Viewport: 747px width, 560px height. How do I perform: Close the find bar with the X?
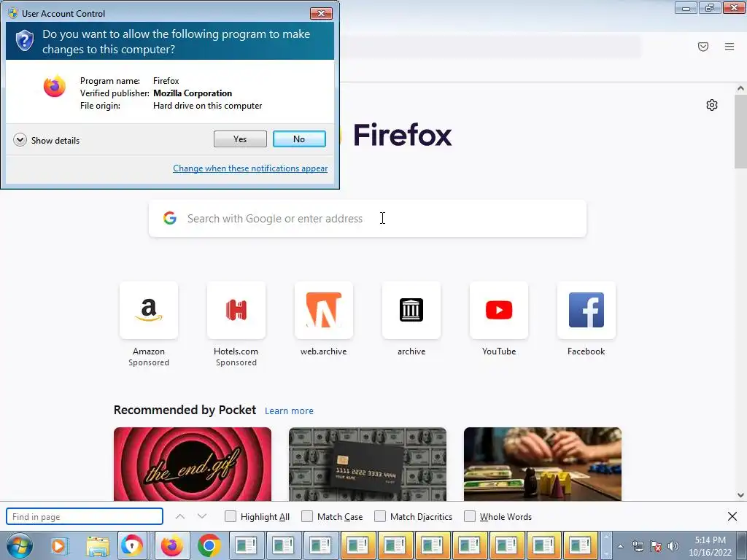[x=732, y=516]
